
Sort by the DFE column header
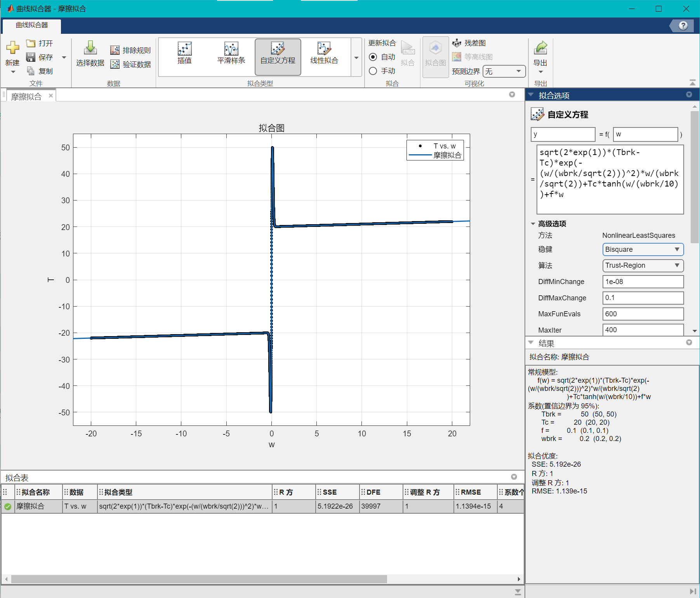point(381,492)
